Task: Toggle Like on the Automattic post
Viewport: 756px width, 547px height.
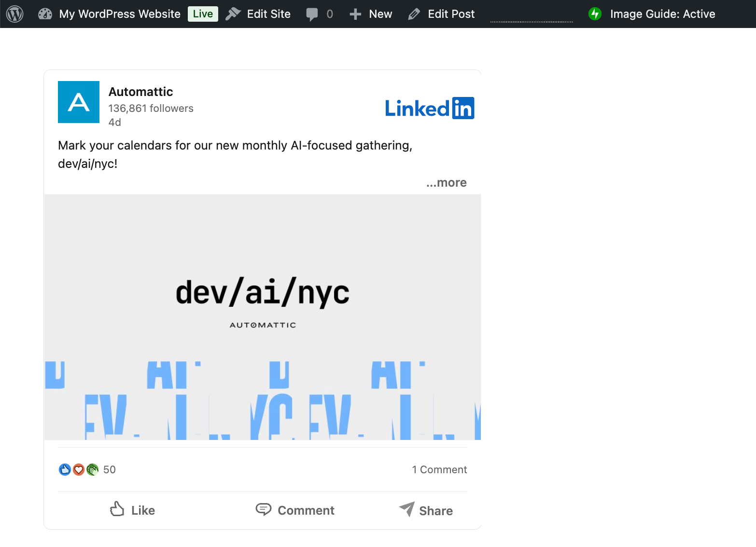Action: coord(132,510)
